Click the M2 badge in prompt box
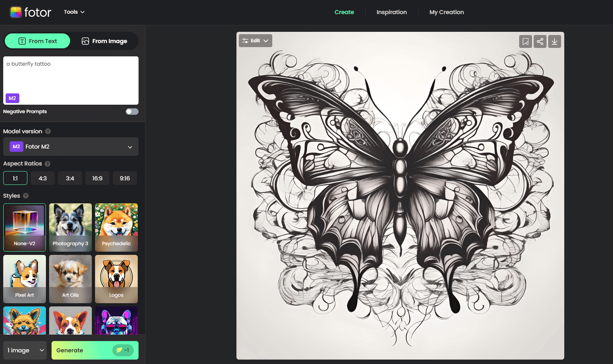The image size is (613, 364). click(12, 98)
